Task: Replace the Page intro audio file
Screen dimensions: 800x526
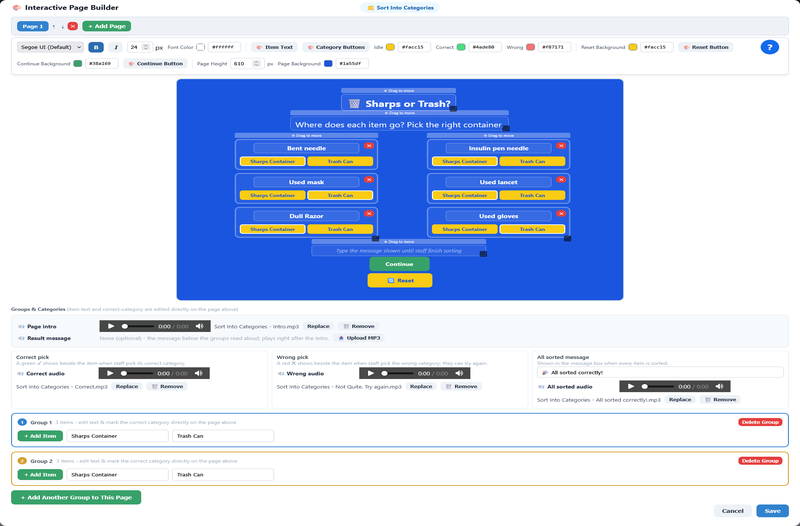Action: tap(318, 326)
